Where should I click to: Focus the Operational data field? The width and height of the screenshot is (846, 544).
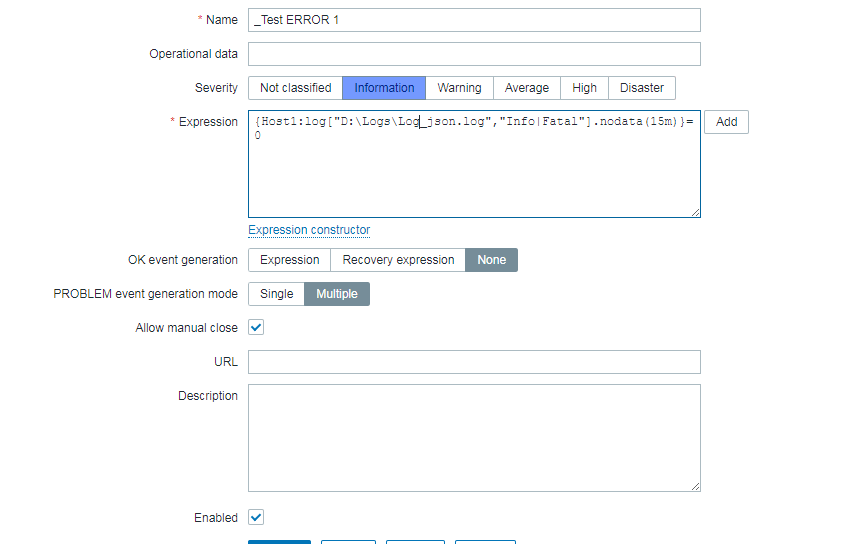[x=474, y=54]
